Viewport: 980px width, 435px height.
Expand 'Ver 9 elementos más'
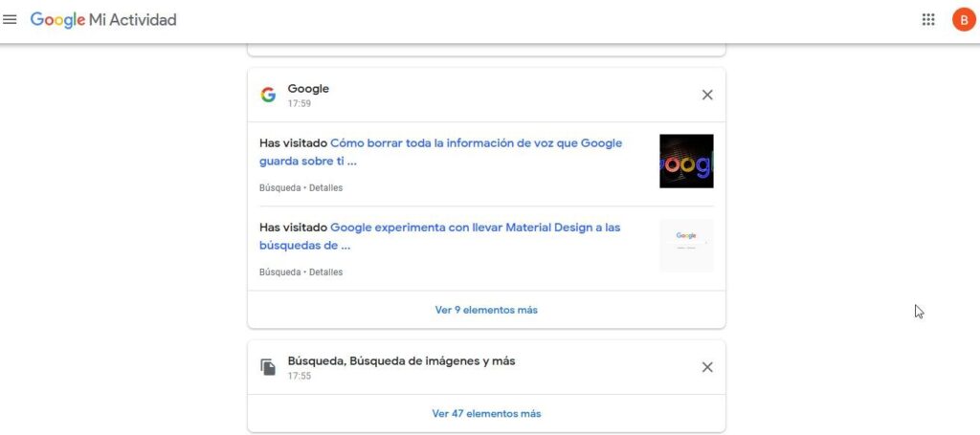[486, 310]
